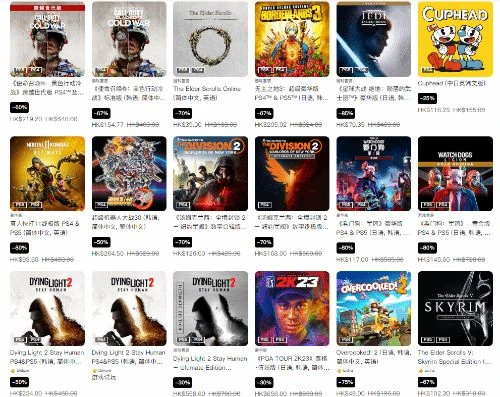This screenshot has height=397, width=500.
Task: Open The Elder Scrolls Online thumbnail
Action: coord(210,39)
